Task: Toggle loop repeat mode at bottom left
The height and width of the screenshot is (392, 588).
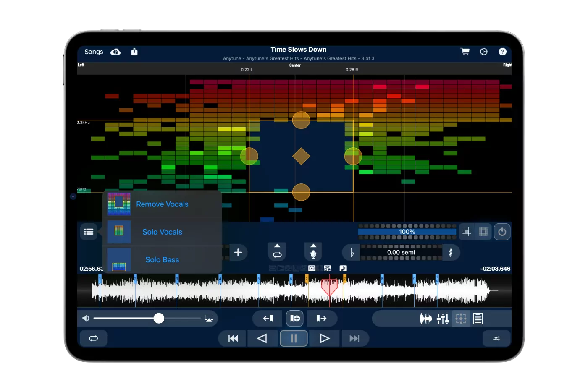Action: [93, 338]
